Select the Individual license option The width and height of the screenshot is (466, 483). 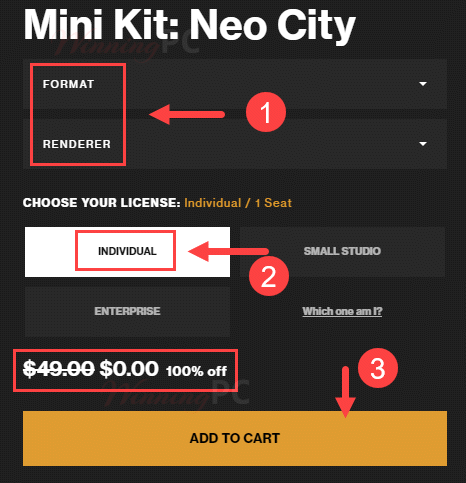pyautogui.click(x=127, y=252)
